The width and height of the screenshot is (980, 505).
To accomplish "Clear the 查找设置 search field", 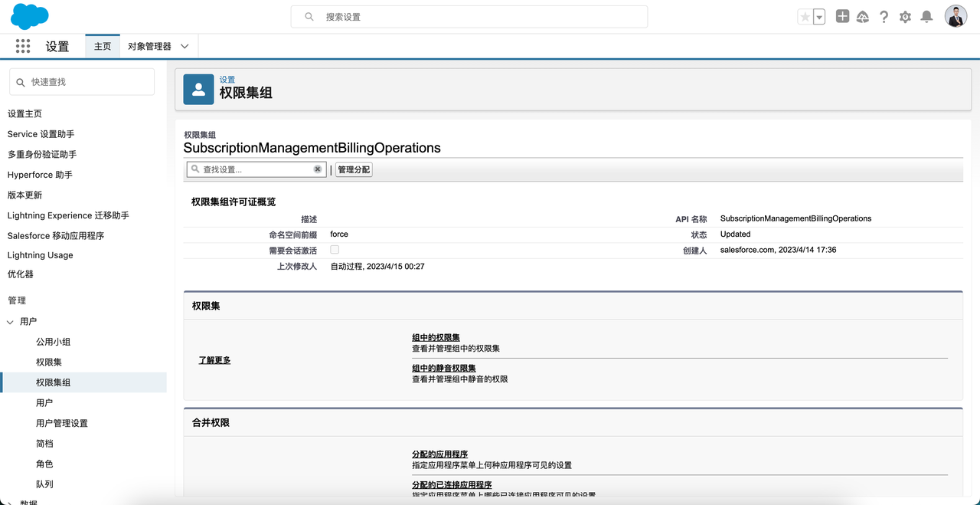I will pyautogui.click(x=318, y=169).
